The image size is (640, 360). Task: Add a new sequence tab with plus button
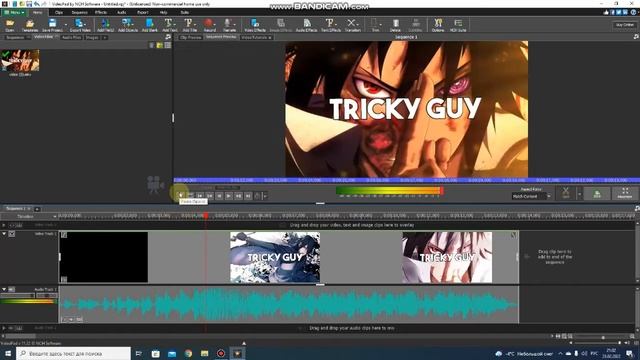point(37,209)
